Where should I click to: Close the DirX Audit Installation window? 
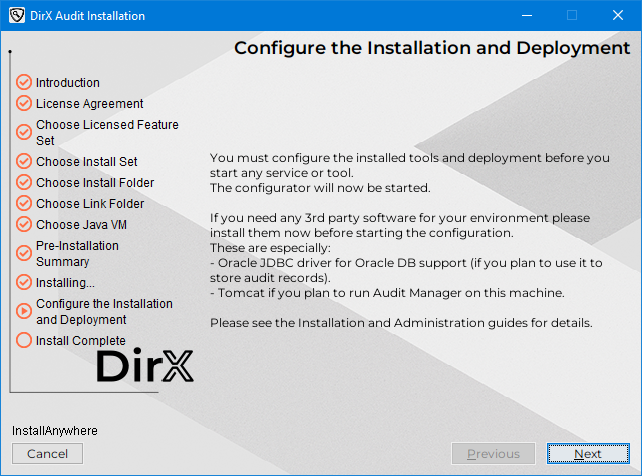(618, 16)
